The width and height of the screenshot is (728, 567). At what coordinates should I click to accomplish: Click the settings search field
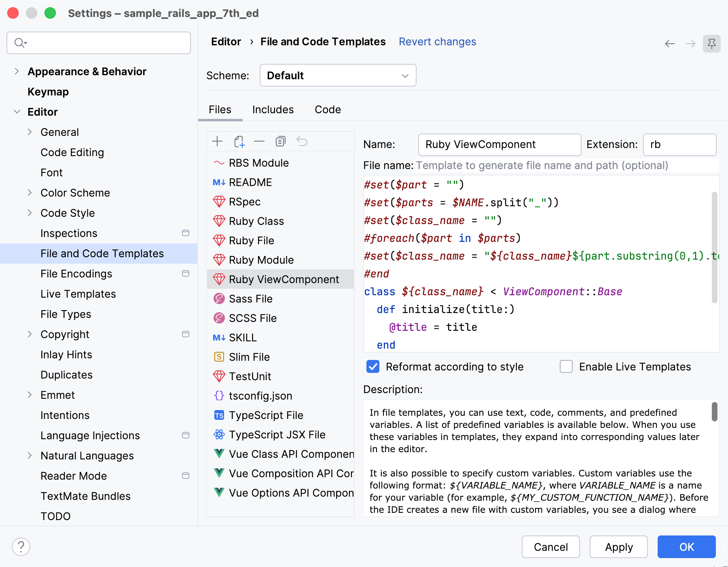click(99, 43)
